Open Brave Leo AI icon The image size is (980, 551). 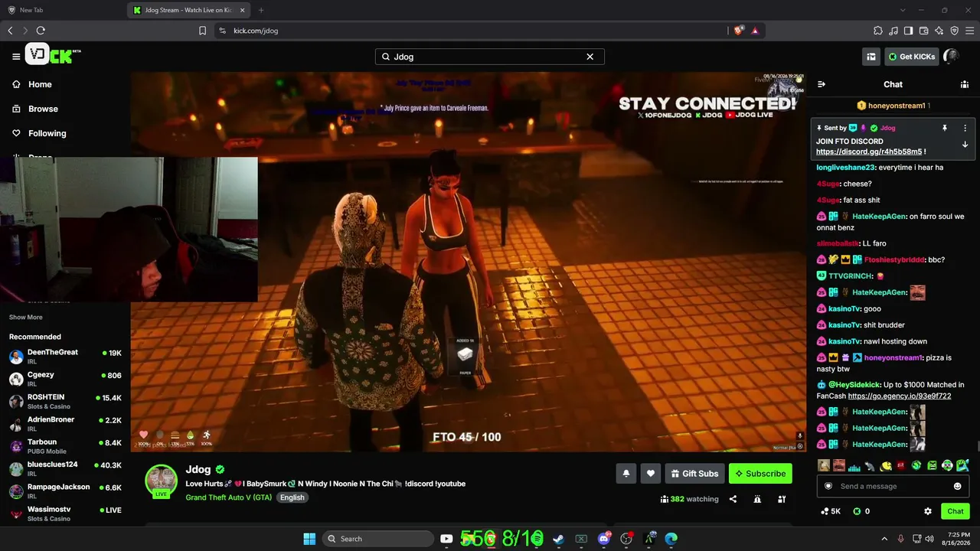[939, 31]
